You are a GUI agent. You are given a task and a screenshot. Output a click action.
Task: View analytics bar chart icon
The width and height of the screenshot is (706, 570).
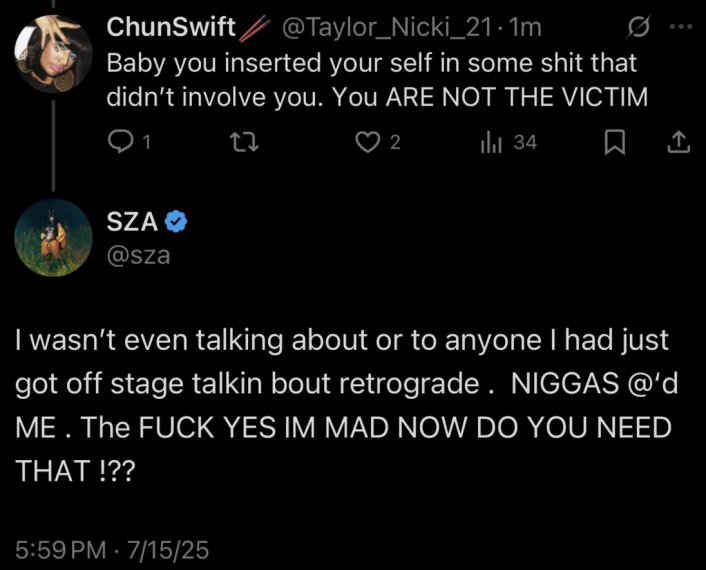pyautogui.click(x=491, y=143)
